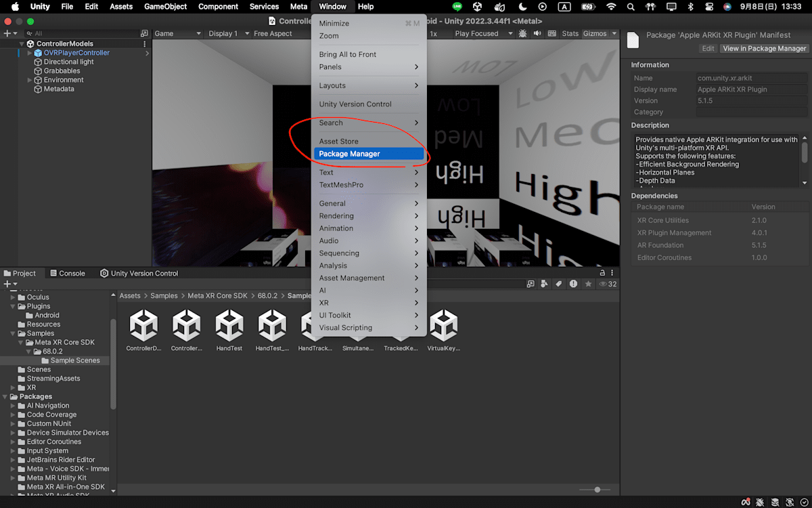The width and height of the screenshot is (812, 508).
Task: Expand Environment in Hierarchy
Action: 29,80
